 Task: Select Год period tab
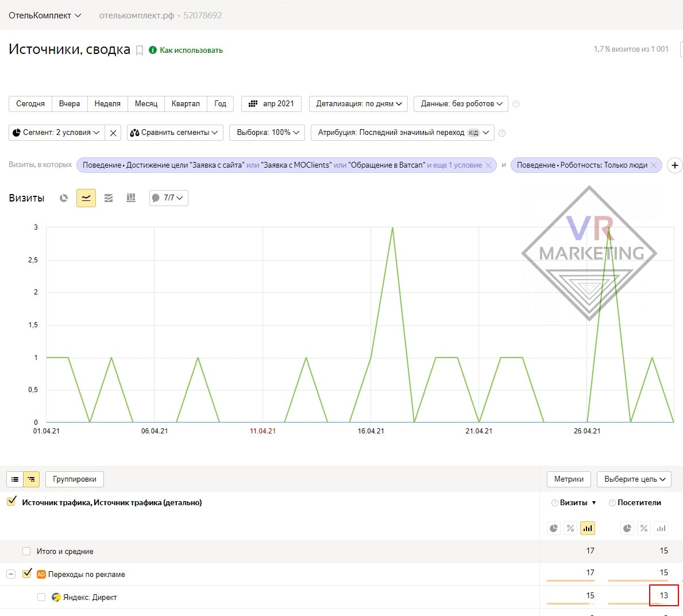point(221,104)
